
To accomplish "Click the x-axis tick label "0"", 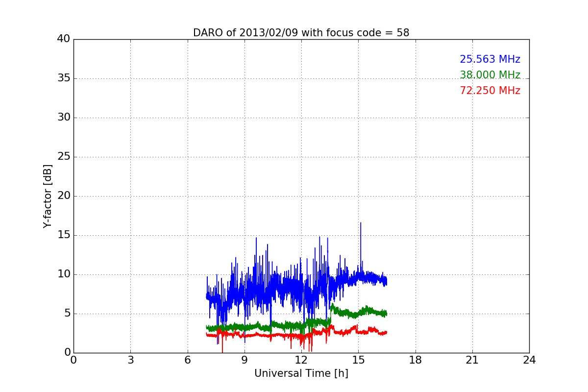I will coord(73,360).
